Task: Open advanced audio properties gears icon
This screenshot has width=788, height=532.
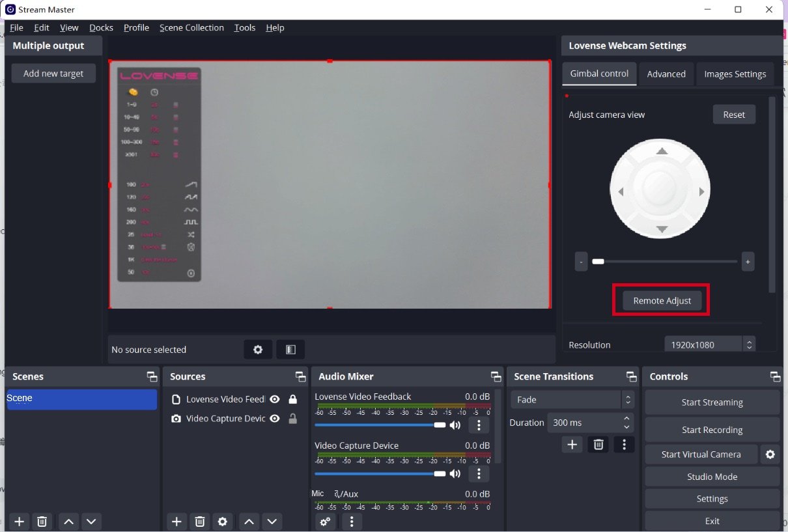Action: [x=325, y=521]
